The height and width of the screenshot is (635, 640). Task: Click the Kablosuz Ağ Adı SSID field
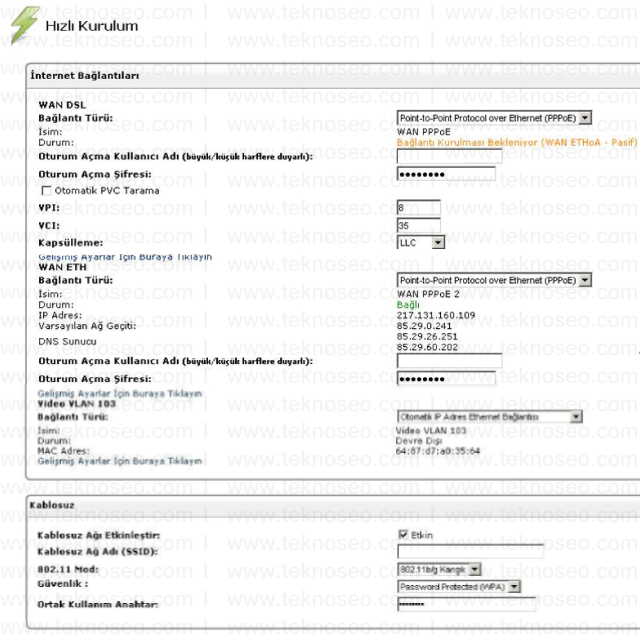coord(471,551)
